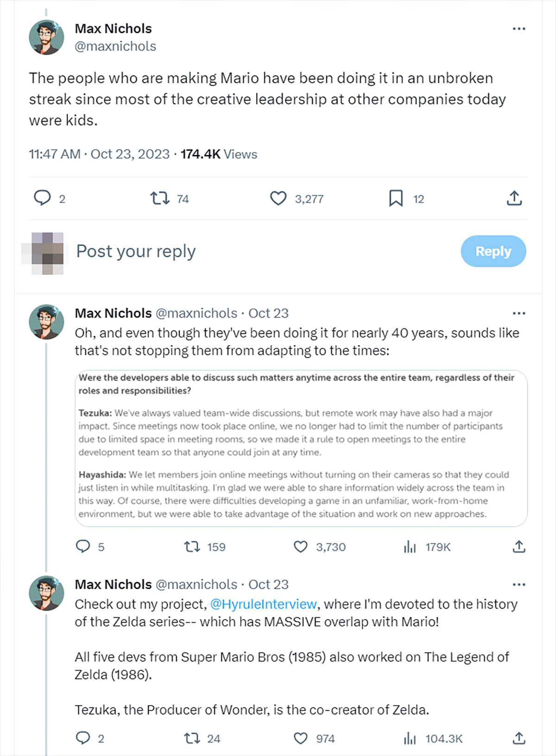Screen dimensions: 556x756
Task: Open @maxnichols handle in main tweet
Action: pos(115,46)
